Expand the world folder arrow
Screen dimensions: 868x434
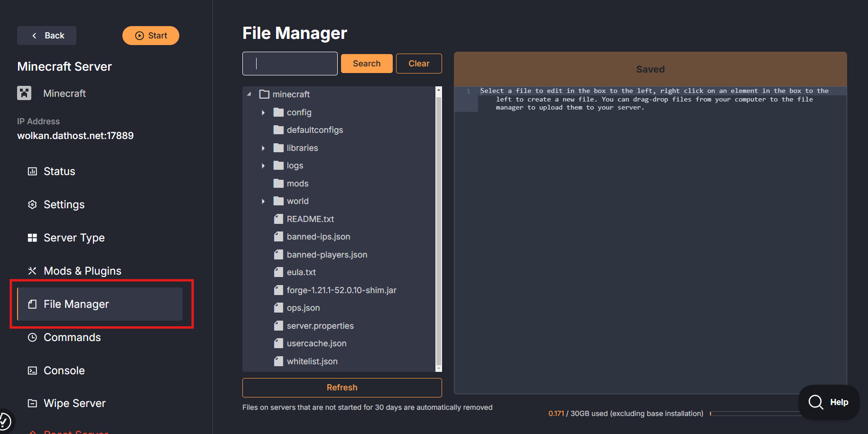point(263,201)
